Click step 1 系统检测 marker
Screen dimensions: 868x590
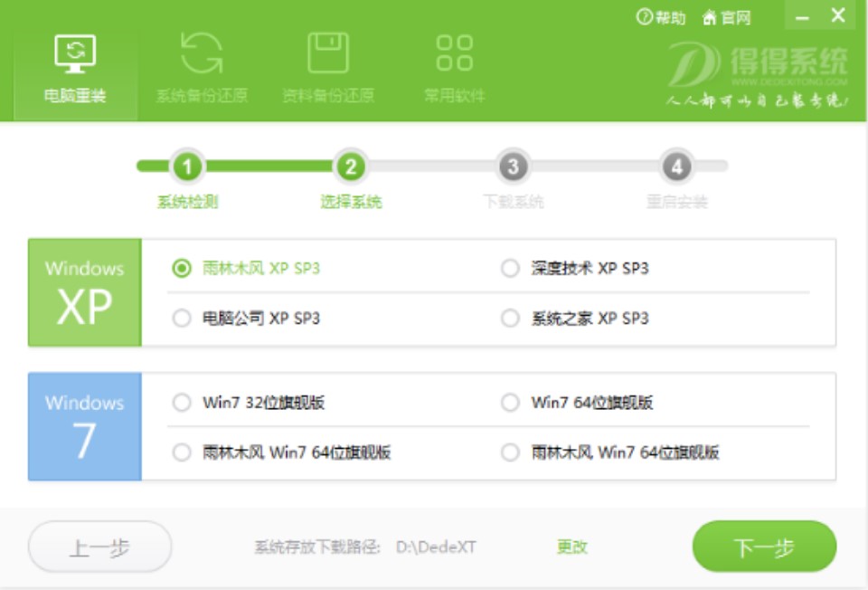click(x=187, y=167)
